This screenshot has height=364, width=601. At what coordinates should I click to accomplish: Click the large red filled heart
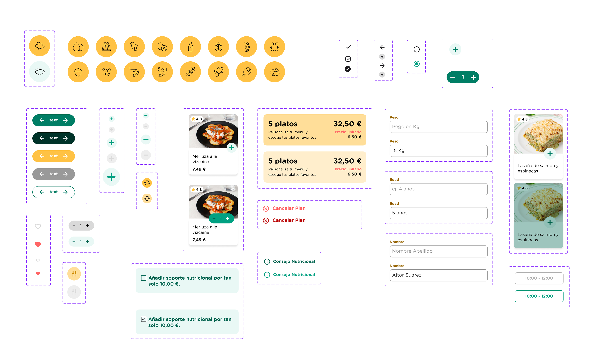(38, 244)
